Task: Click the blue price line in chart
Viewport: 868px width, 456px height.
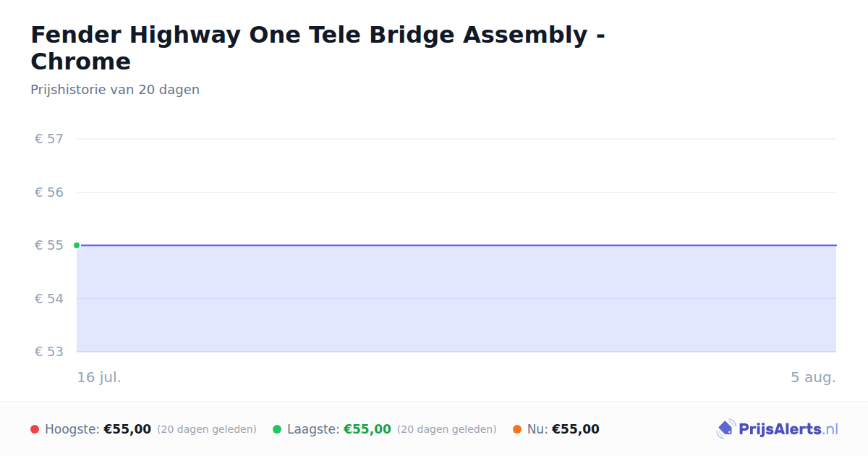Action: point(456,245)
